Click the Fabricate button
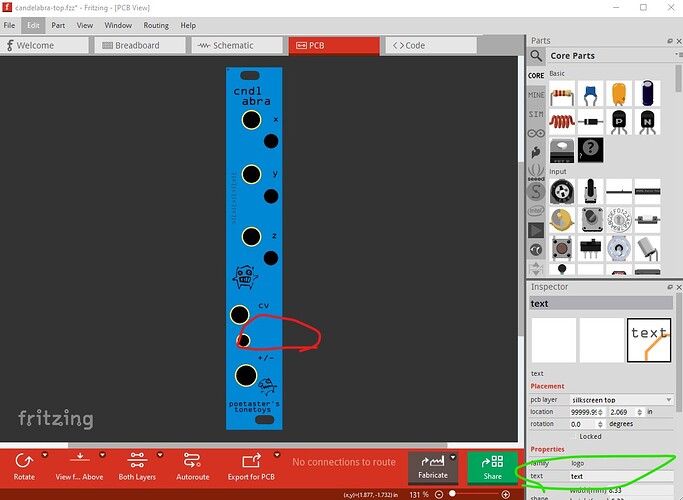Screen dimensions: 683x500 [x=432, y=466]
